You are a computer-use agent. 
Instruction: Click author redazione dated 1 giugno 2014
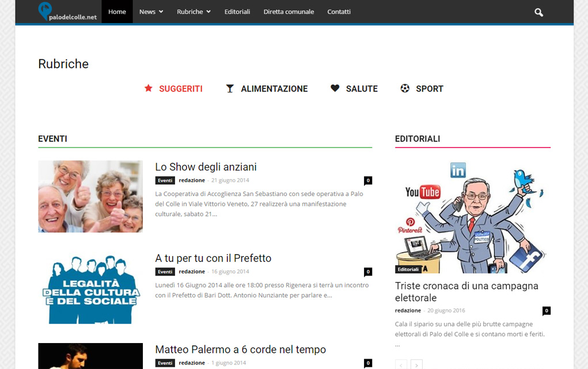[x=192, y=363]
